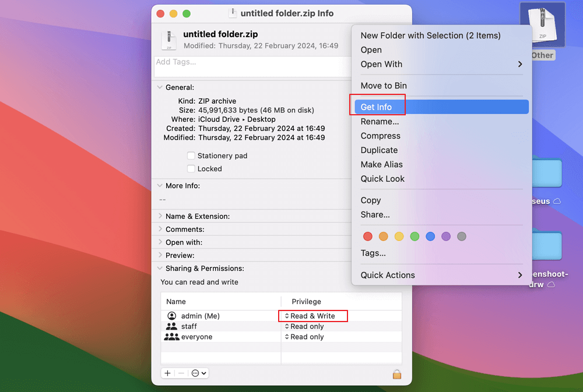
Task: Open admin's Read & Write privilege dropdown
Action: click(x=310, y=316)
